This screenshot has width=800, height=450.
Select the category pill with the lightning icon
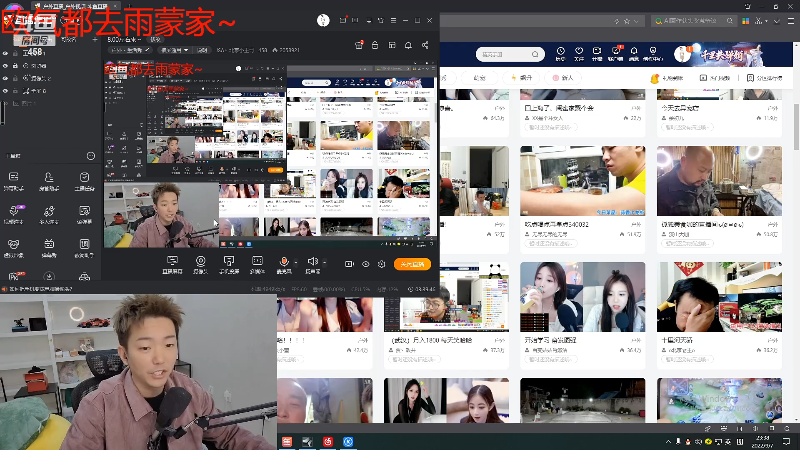(522, 78)
